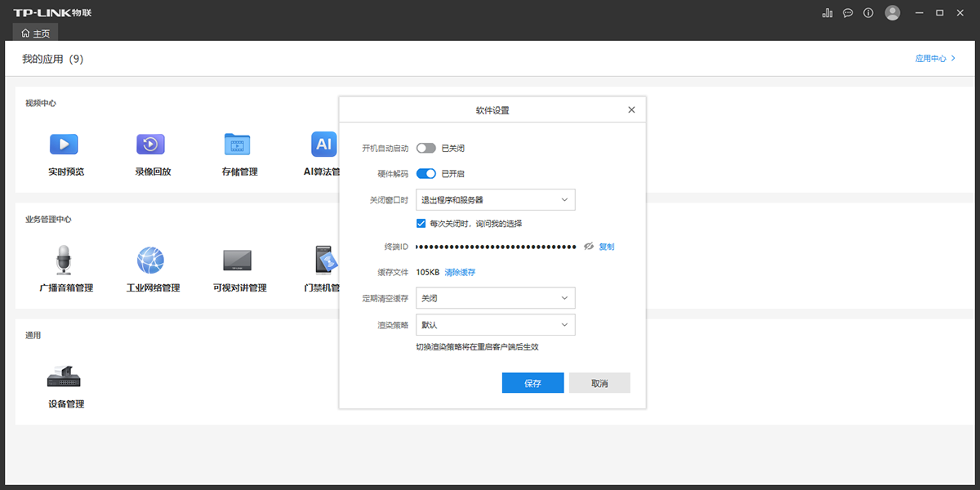Click the 视频中心 section label

click(x=41, y=103)
